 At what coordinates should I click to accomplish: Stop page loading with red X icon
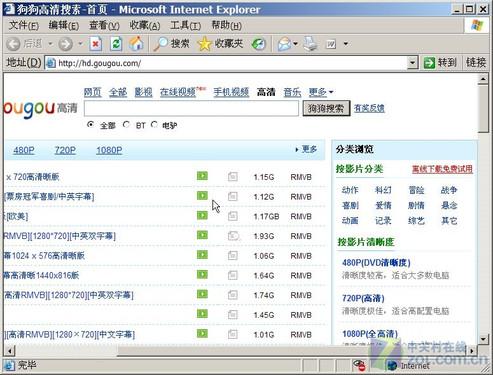[x=96, y=44]
